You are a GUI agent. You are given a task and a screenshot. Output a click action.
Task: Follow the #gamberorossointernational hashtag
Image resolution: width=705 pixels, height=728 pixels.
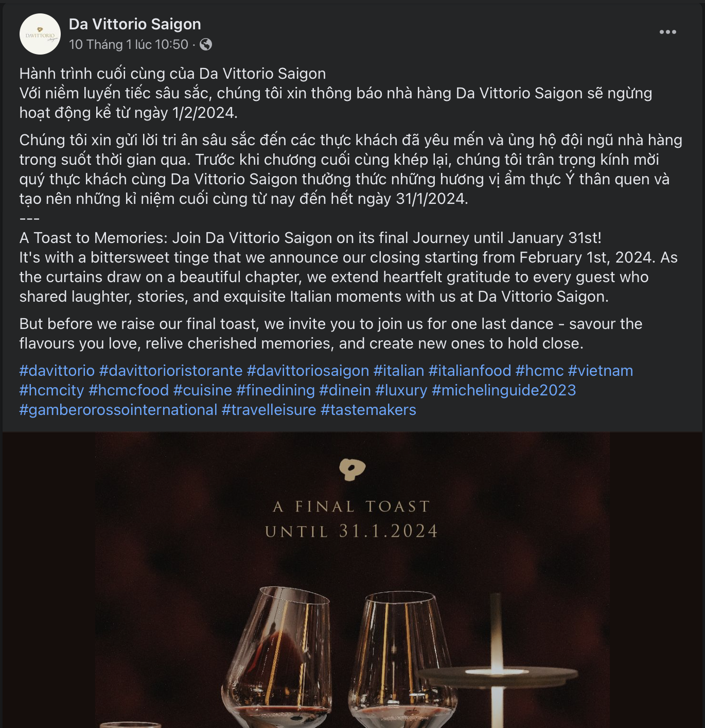tap(118, 410)
